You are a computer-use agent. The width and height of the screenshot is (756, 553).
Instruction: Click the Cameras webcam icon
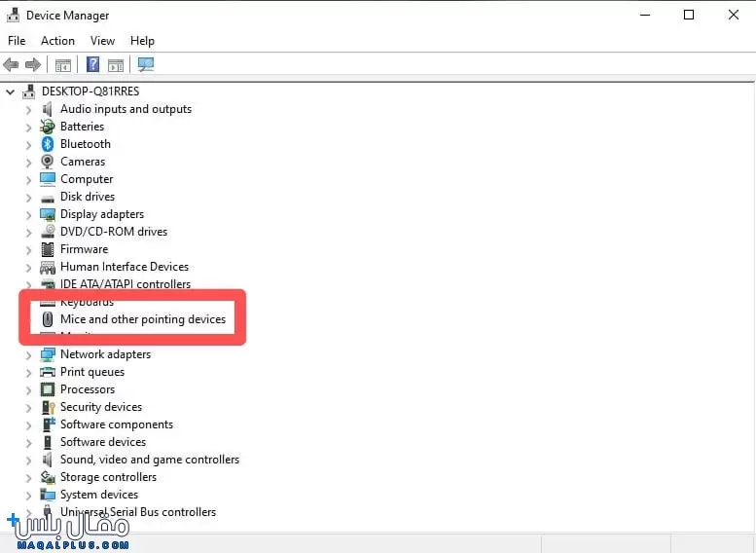48,162
